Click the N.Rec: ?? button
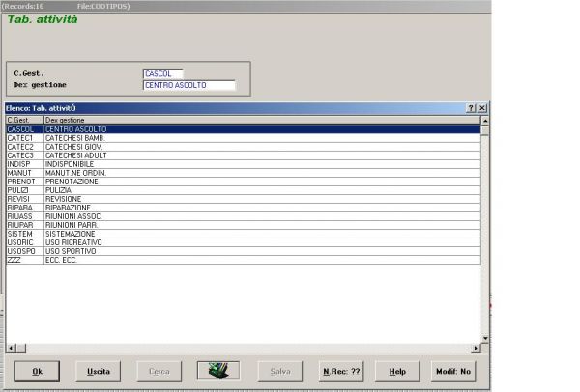 point(340,371)
